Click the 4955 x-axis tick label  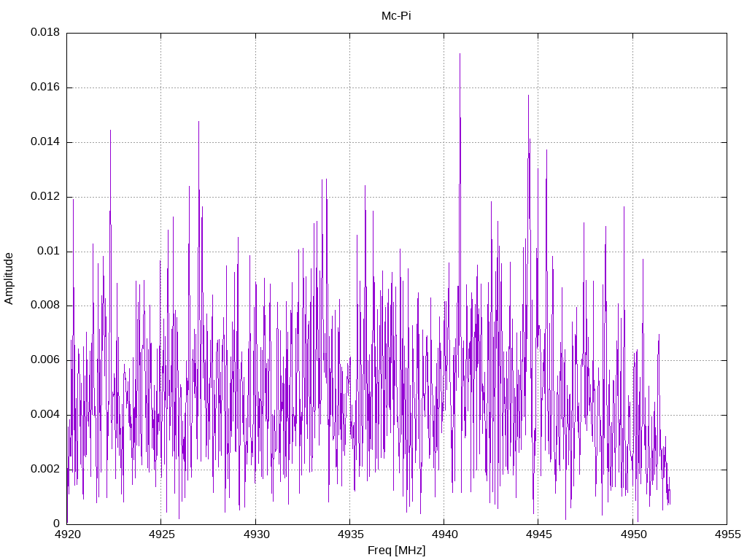727,534
